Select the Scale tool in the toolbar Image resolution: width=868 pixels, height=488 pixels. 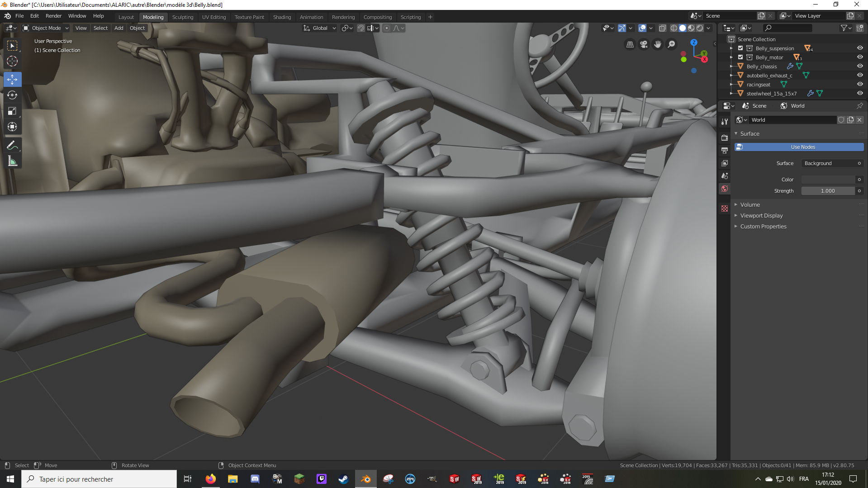click(x=12, y=111)
